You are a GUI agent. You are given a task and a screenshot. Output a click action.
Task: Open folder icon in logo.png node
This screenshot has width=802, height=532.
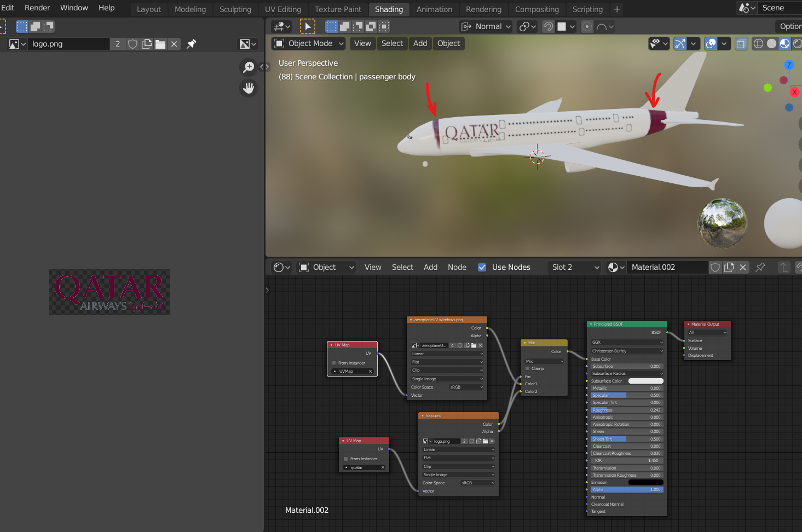(x=485, y=441)
